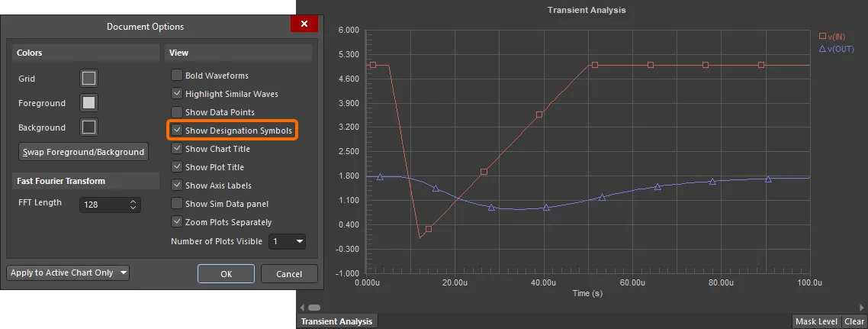Click the horizontal scrollbar thumb in chart
The height and width of the screenshot is (329, 868).
[314, 308]
